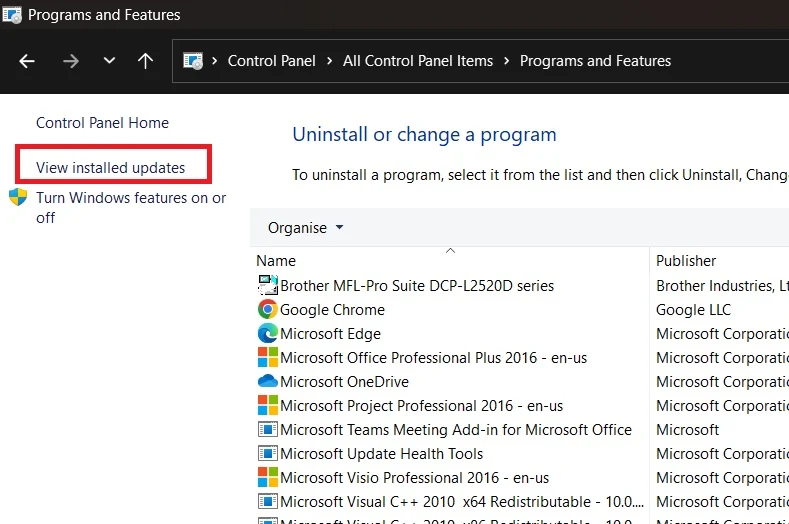Click the Back navigation arrow
Image resolution: width=789 pixels, height=524 pixels.
27,61
